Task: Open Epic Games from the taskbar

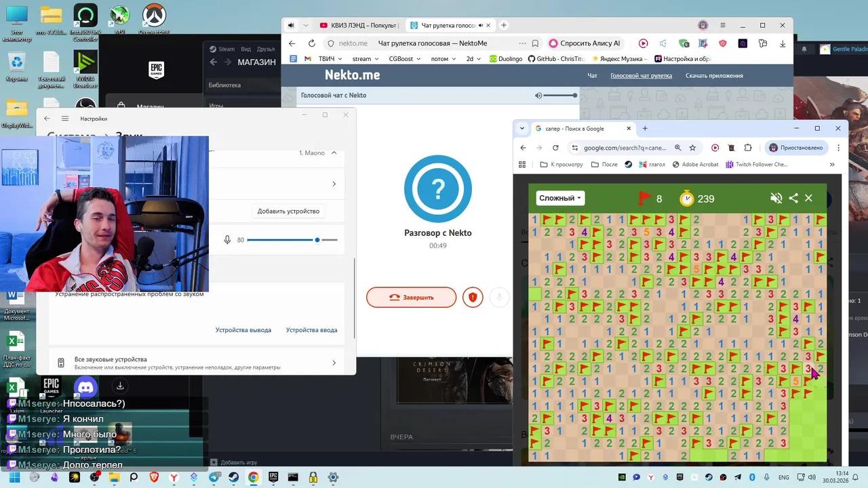Action: click(273, 477)
